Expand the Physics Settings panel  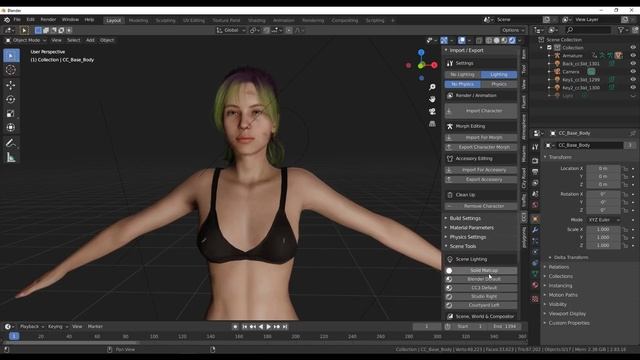point(467,237)
